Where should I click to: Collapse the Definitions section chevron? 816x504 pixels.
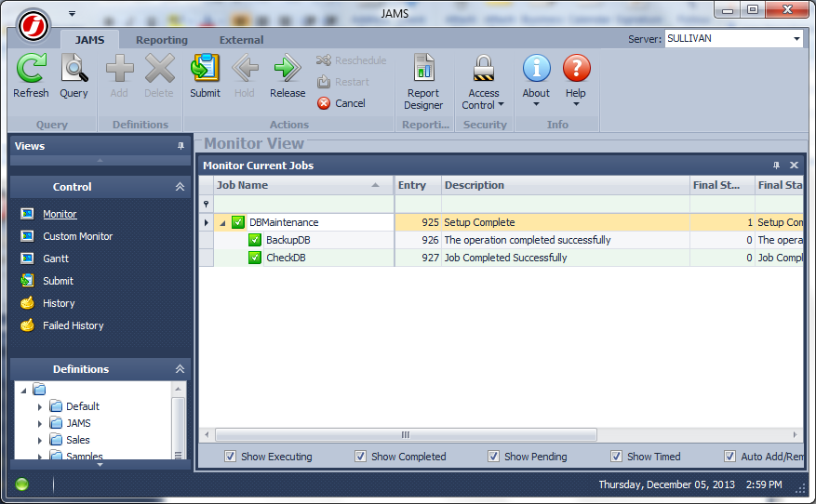point(180,369)
